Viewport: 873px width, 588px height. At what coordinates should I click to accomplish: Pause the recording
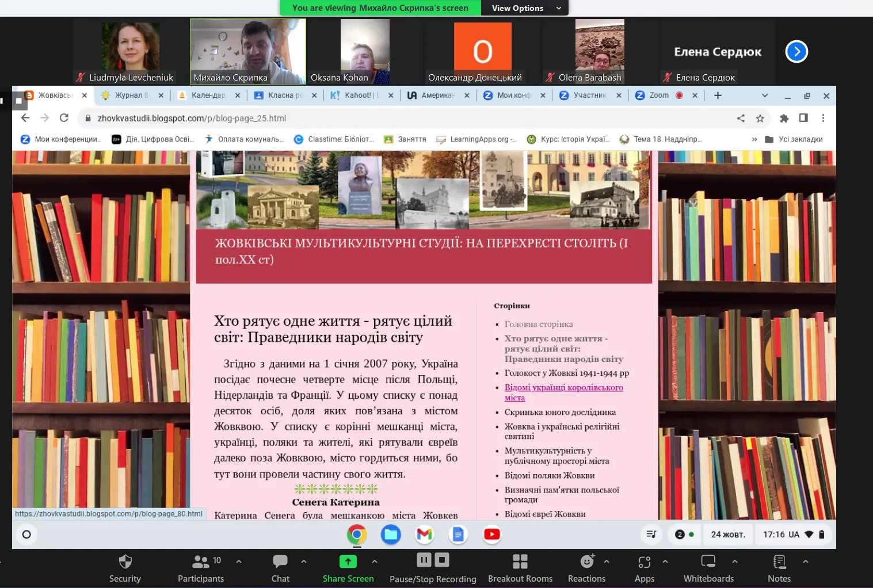pos(424,560)
